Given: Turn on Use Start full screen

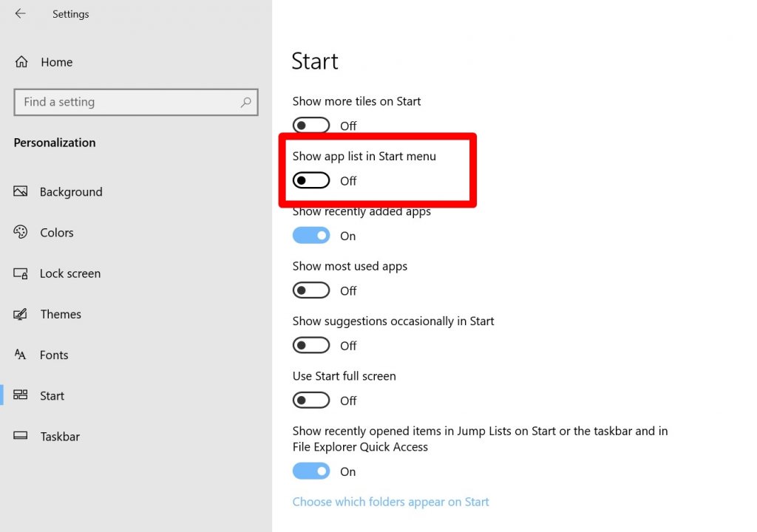Looking at the screenshot, I should click(x=310, y=400).
